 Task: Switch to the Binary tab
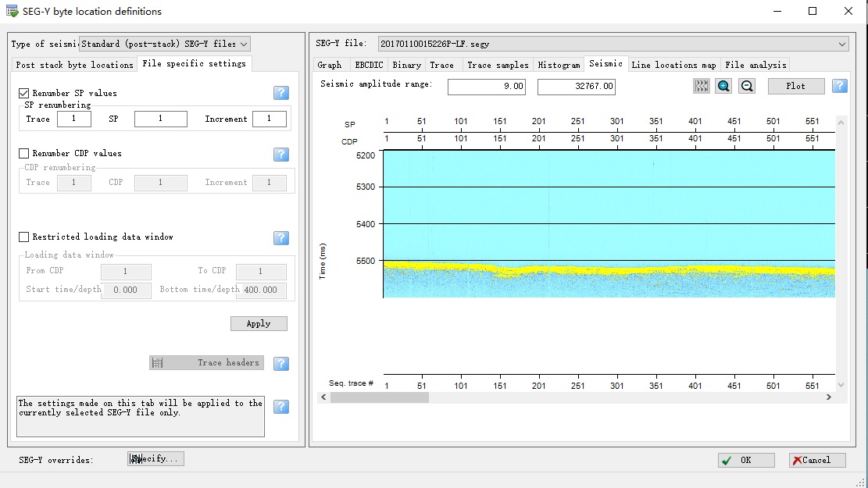[x=406, y=65]
